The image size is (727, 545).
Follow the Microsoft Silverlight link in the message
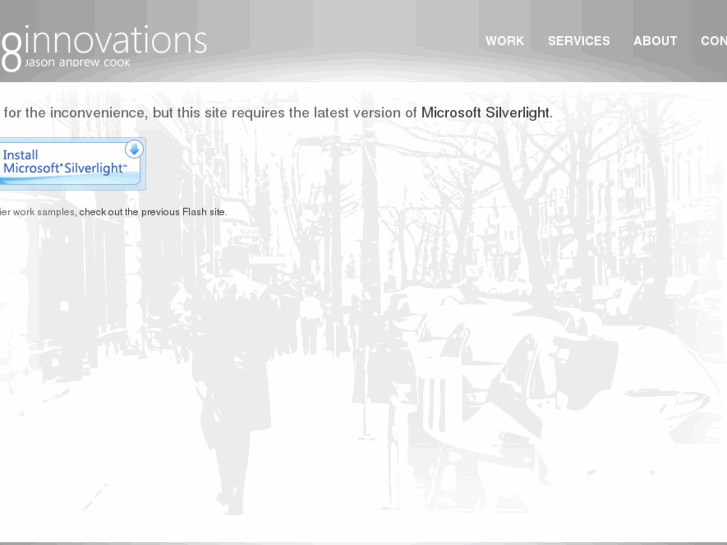[485, 113]
